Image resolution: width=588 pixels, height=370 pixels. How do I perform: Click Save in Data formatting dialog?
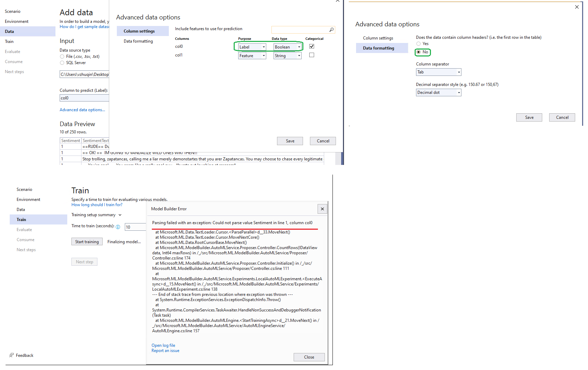(x=529, y=117)
